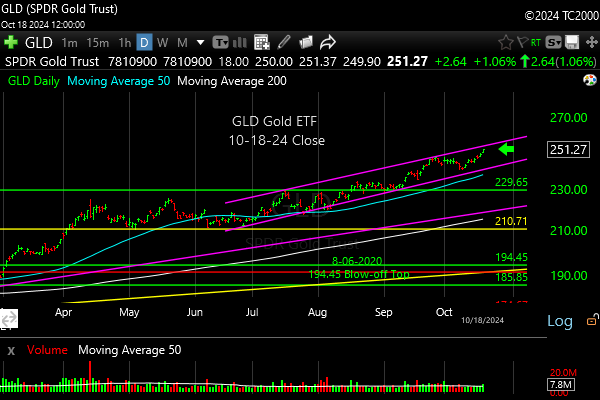Click the 7.8M volume value box
Screen dimensions: 600x400
[x=561, y=384]
